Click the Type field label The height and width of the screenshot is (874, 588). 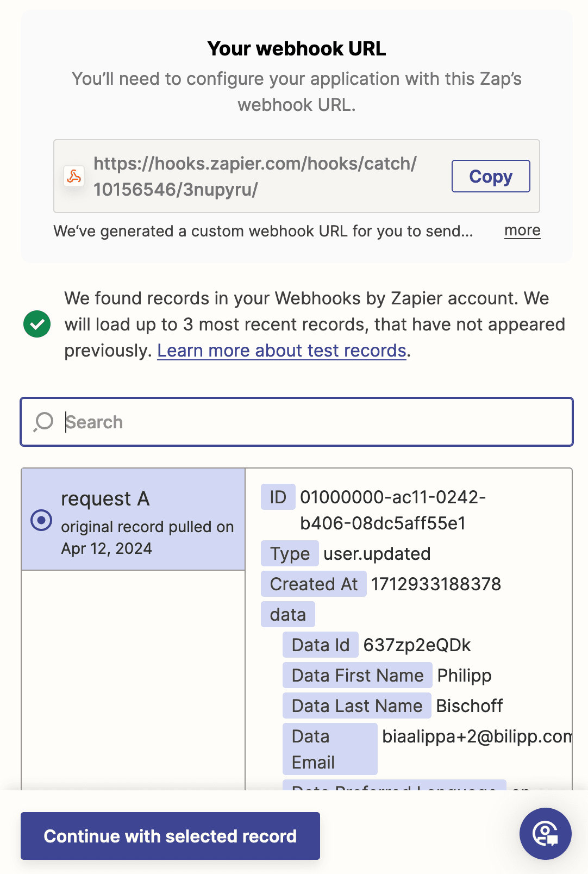(x=289, y=553)
